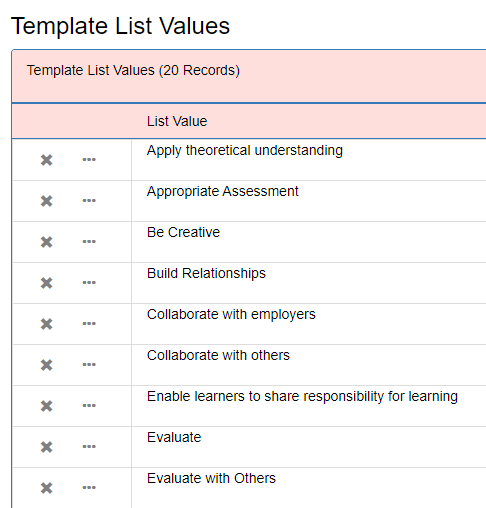Open ellipsis menu for Appropriate Assessment
This screenshot has height=508, width=486.
(x=89, y=201)
